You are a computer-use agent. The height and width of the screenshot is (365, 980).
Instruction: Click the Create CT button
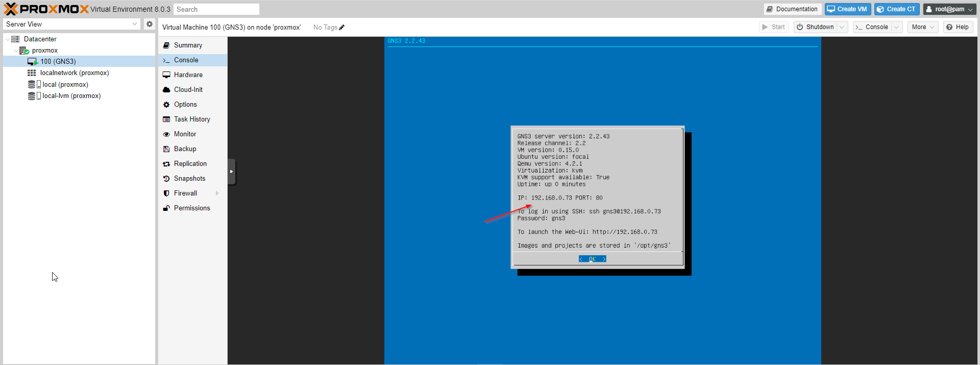(x=896, y=9)
